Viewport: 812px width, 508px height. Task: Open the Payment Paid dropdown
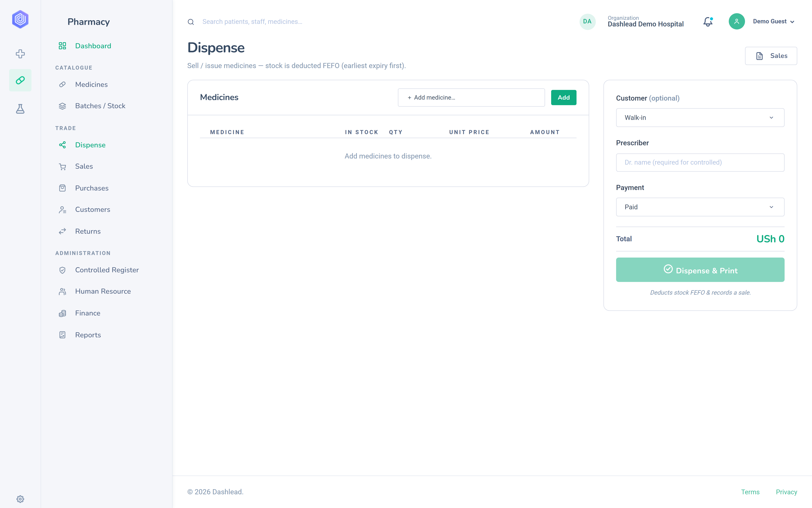pyautogui.click(x=700, y=207)
